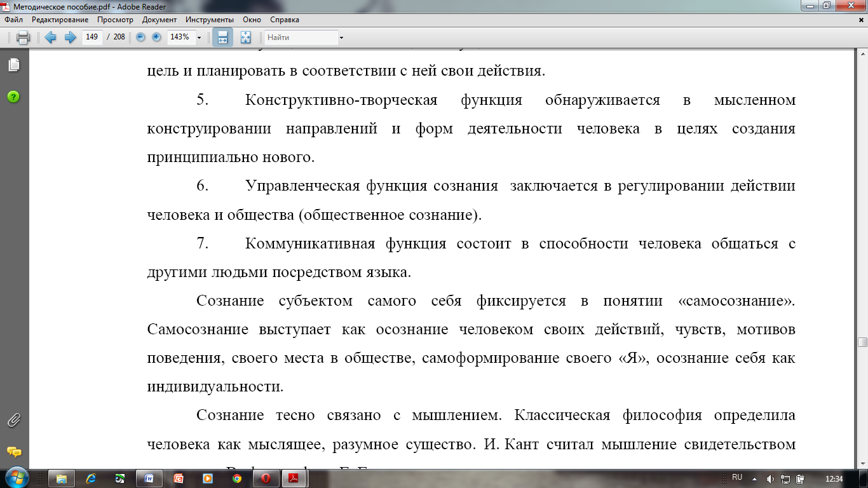This screenshot has height=488, width=868.
Task: Click the page number field showing 149
Action: (x=92, y=37)
